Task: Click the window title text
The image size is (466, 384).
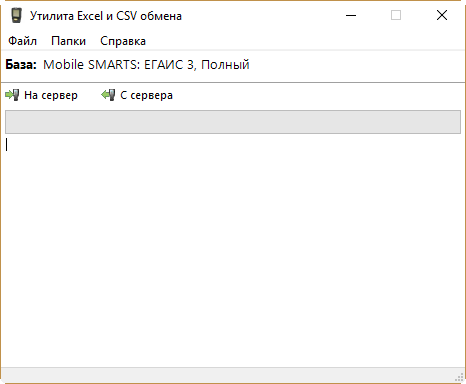Action: (x=106, y=16)
